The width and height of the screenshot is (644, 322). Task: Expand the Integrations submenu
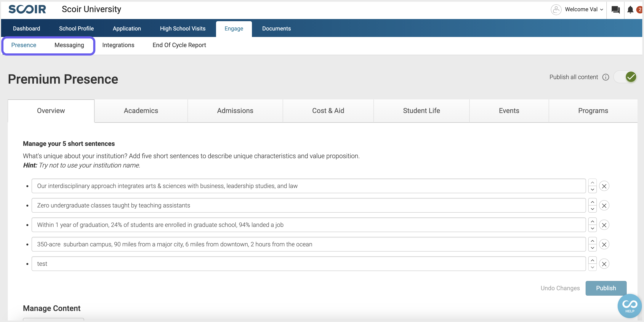tap(118, 45)
